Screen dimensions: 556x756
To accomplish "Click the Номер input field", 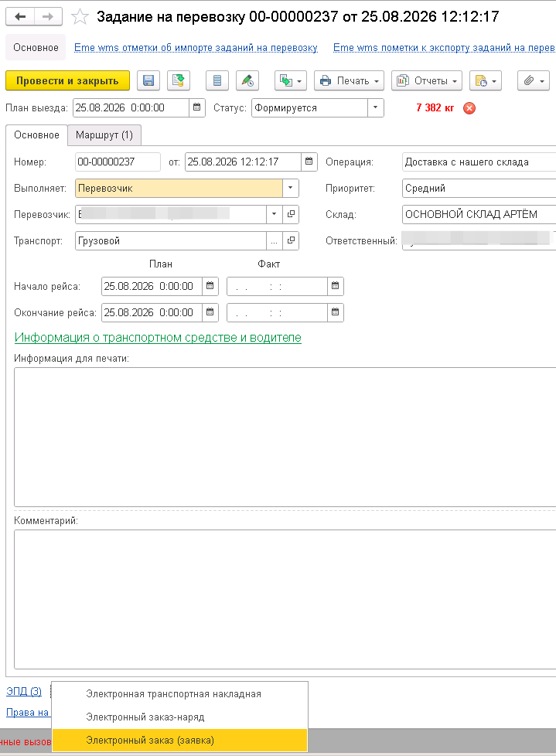I will tap(118, 162).
